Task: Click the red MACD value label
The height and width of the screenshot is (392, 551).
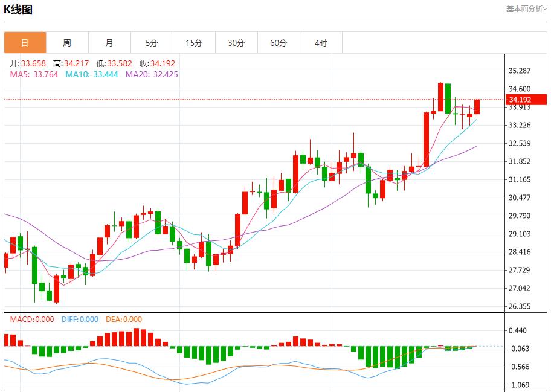Action: pos(29,320)
